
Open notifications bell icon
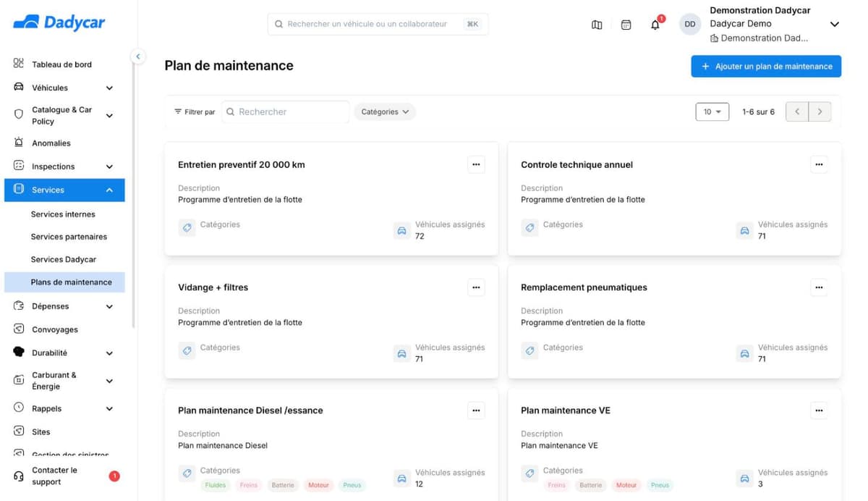tap(655, 25)
